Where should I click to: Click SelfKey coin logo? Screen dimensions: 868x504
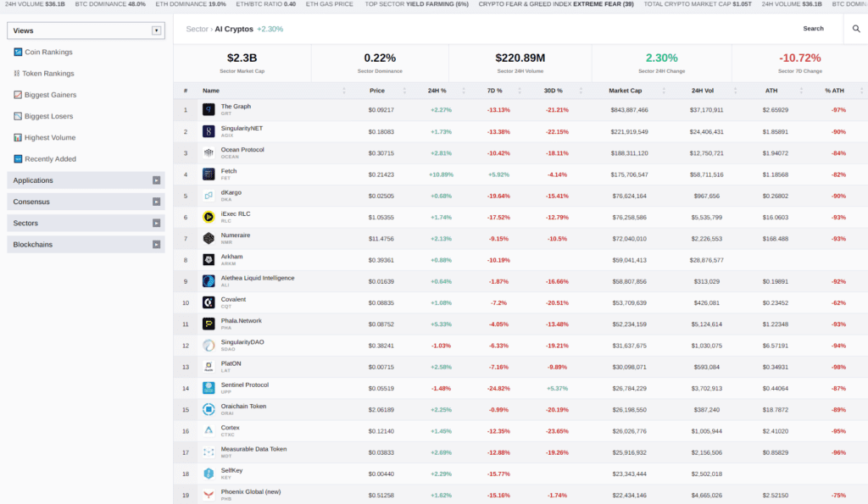coord(209,474)
